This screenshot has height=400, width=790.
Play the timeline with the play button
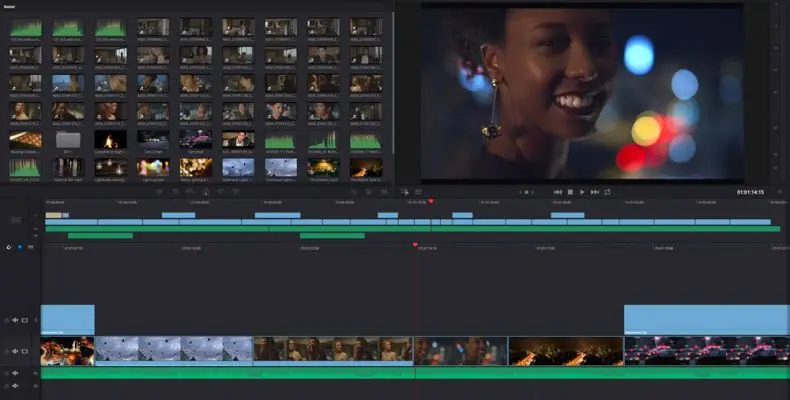582,192
